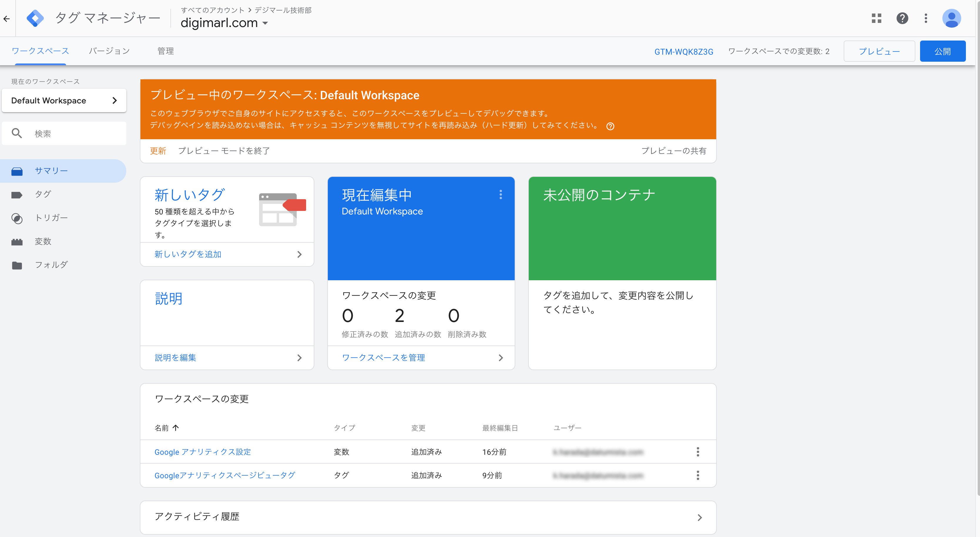Click the help icon in the orange banner

point(610,126)
